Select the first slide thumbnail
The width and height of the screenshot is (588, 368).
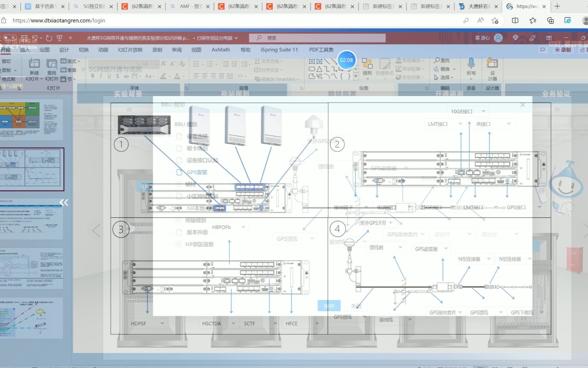pos(32,120)
